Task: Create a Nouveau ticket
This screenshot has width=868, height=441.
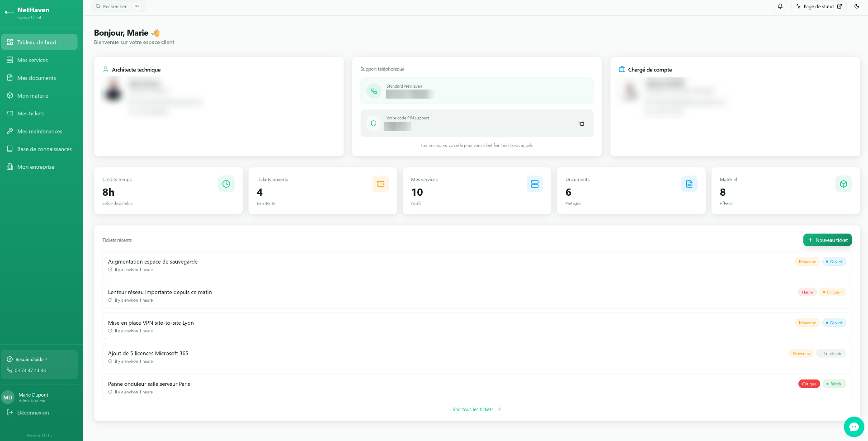Action: [x=827, y=240]
